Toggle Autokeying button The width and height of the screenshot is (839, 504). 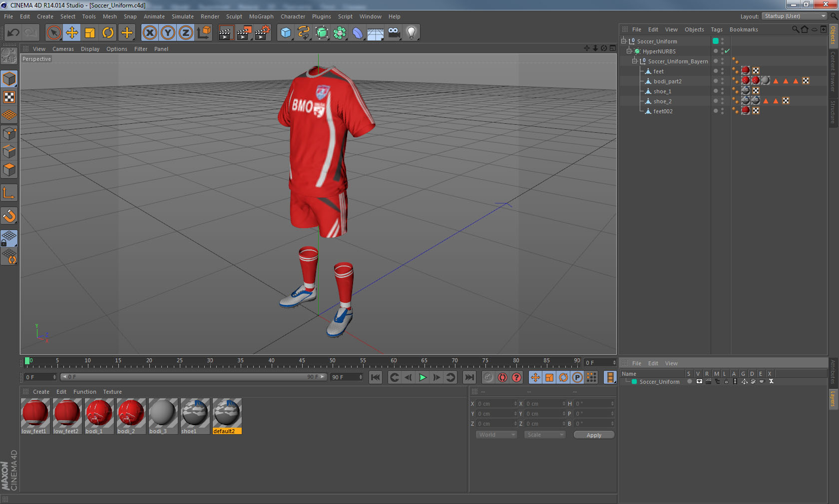pos(502,377)
